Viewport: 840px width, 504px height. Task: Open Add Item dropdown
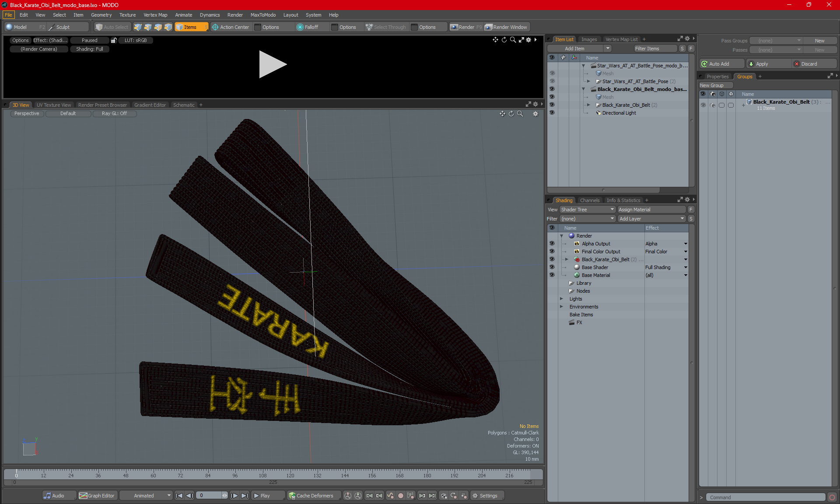point(579,49)
